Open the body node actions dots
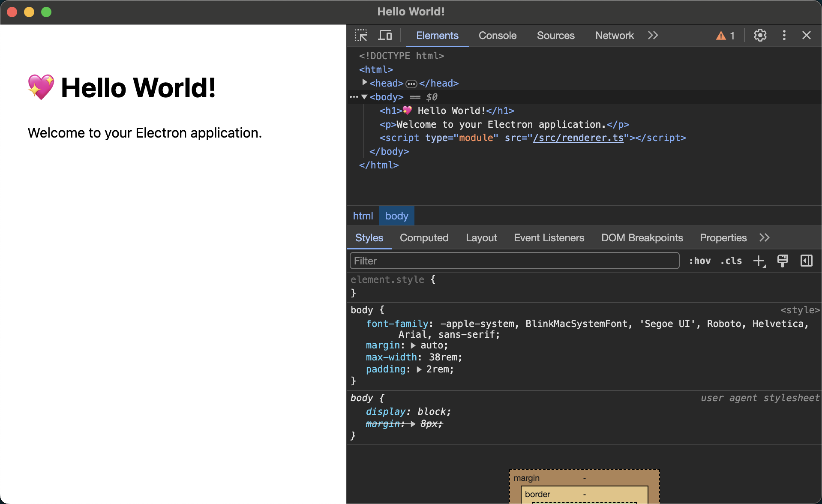This screenshot has height=504, width=822. (354, 97)
